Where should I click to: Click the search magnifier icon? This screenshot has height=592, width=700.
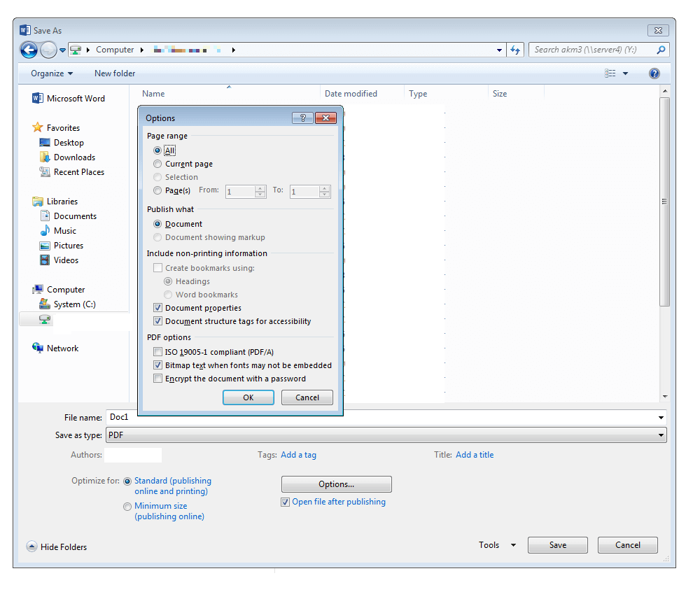coord(661,50)
